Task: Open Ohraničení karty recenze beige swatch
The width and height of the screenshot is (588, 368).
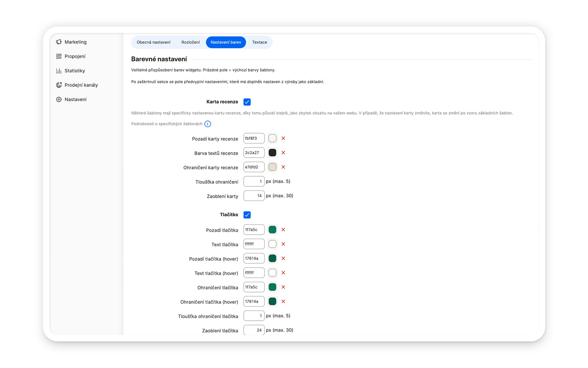Action: click(272, 167)
